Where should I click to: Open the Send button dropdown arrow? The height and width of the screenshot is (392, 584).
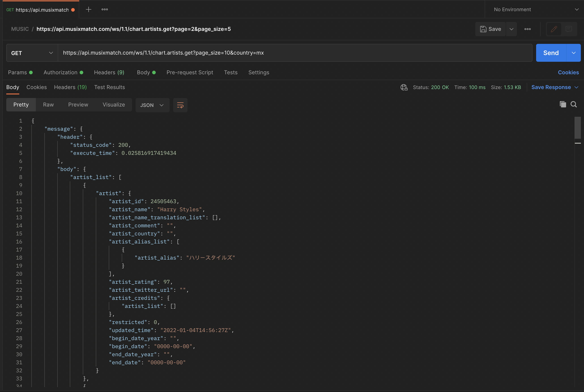click(x=574, y=53)
